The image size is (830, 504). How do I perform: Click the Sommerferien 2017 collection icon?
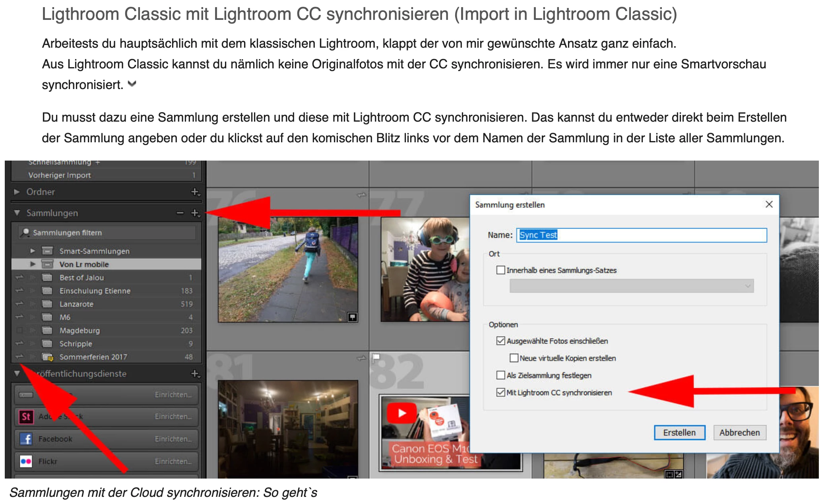pyautogui.click(x=48, y=357)
